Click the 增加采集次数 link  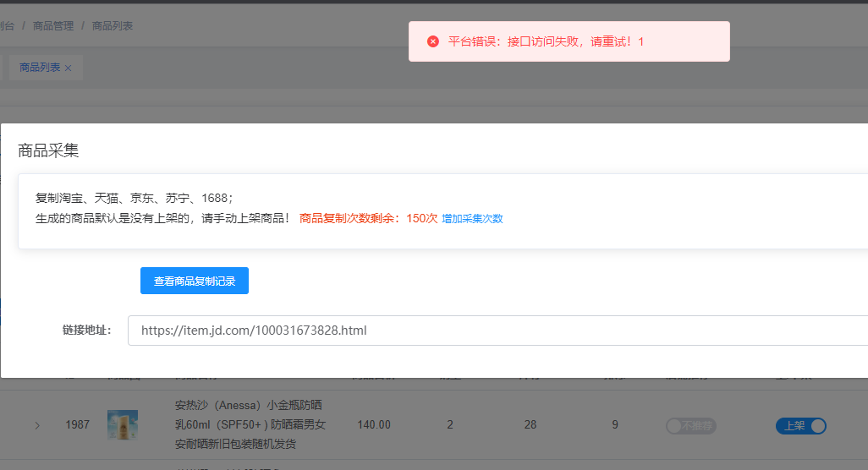pyautogui.click(x=472, y=218)
